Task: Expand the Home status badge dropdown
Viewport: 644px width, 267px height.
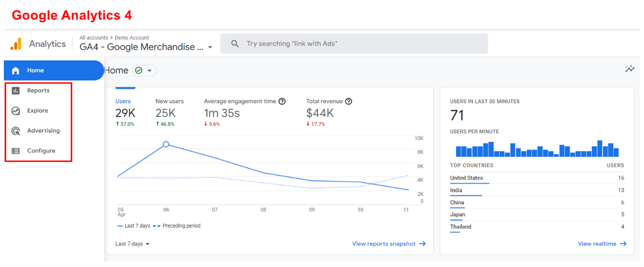Action: click(150, 70)
